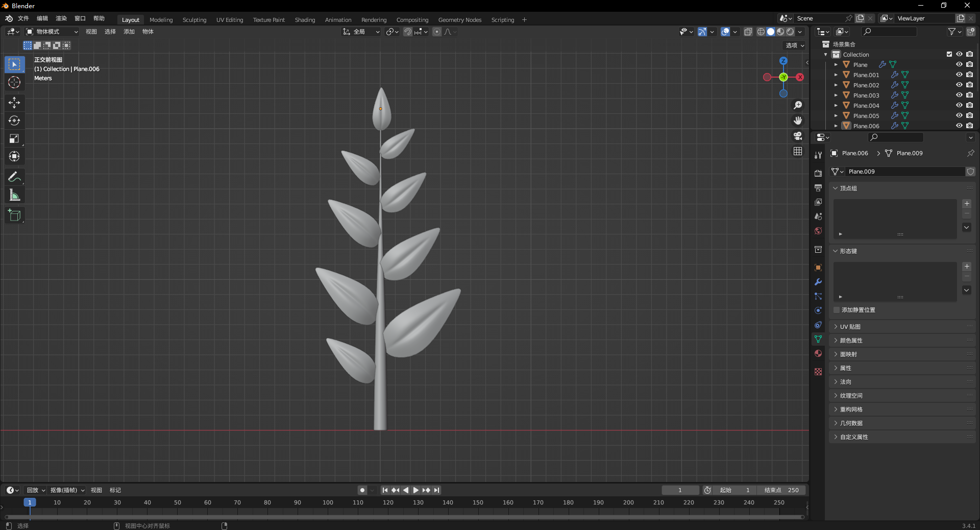Select the Rotate tool
Image resolution: width=980 pixels, height=530 pixels.
pos(14,121)
